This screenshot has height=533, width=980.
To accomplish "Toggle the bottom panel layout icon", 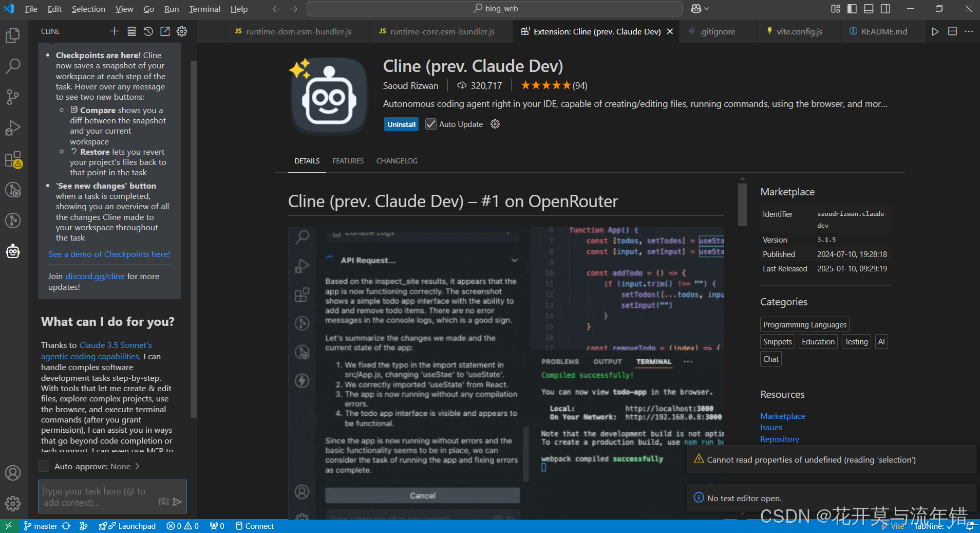I will tap(869, 9).
